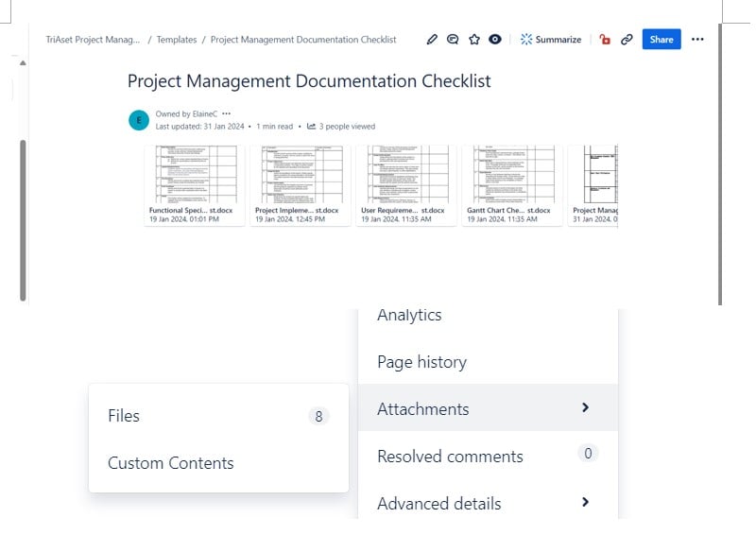The height and width of the screenshot is (535, 756).
Task: Open User Requireme... st.docx thumbnail
Action: tap(406, 184)
